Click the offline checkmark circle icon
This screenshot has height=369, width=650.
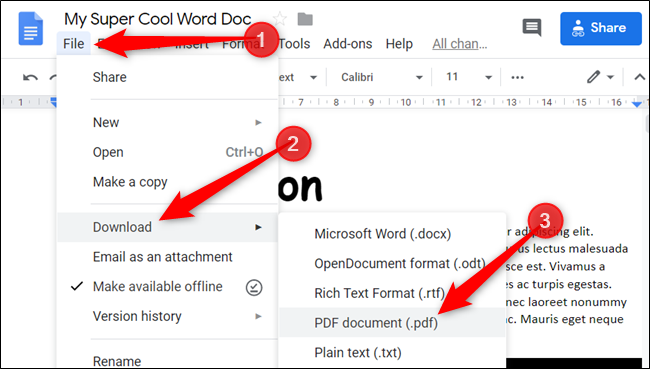[254, 287]
